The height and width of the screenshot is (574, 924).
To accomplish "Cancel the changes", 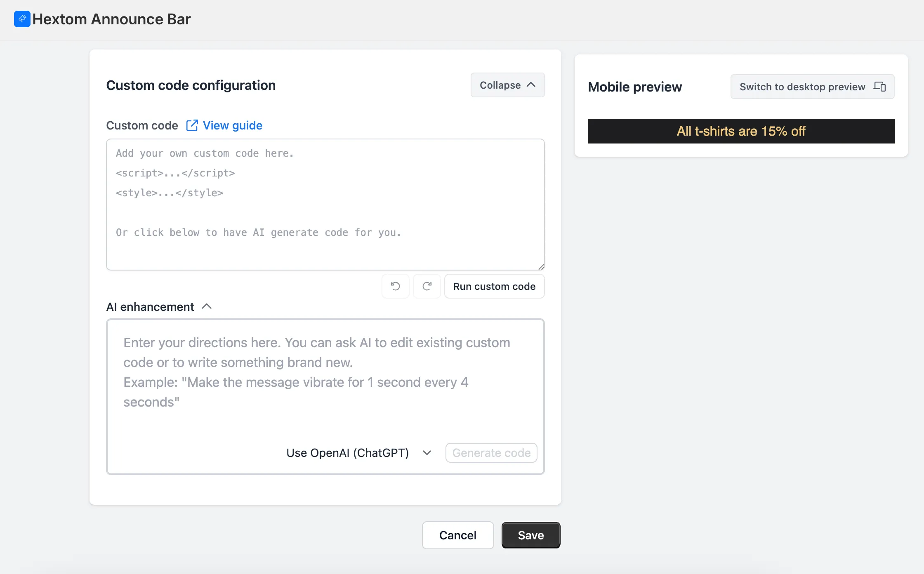I will click(458, 535).
